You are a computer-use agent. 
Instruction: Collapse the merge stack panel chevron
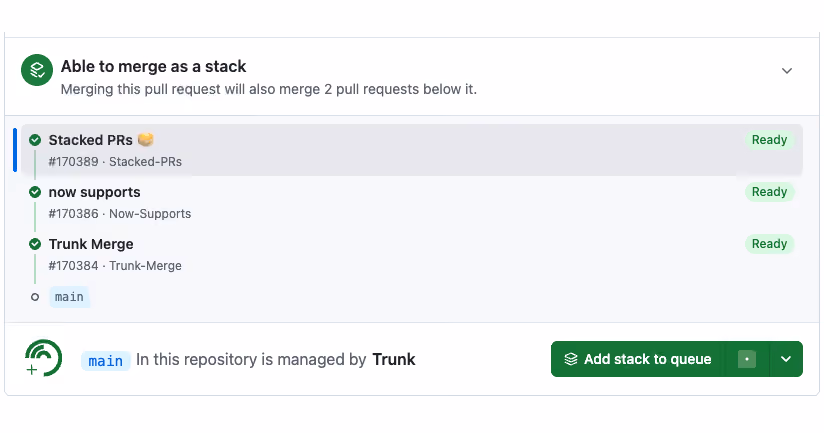click(x=787, y=71)
